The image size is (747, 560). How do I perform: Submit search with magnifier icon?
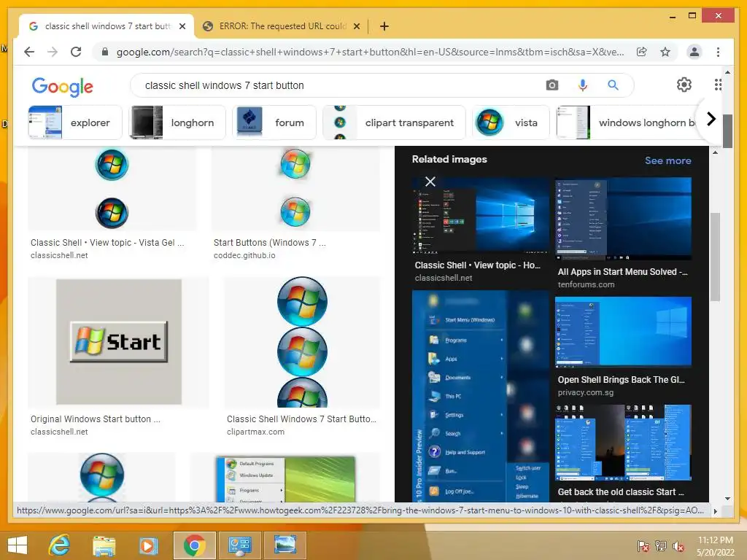coord(613,85)
